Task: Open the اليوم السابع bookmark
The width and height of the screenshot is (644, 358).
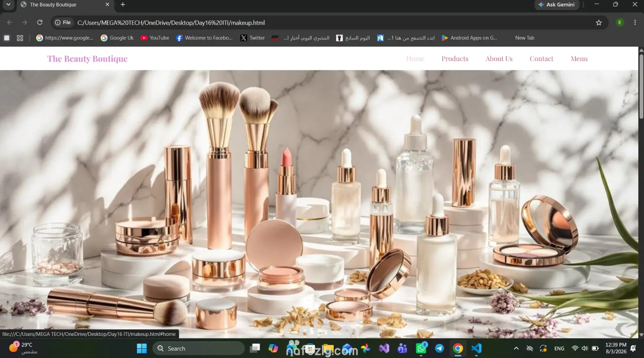Action: coord(353,38)
